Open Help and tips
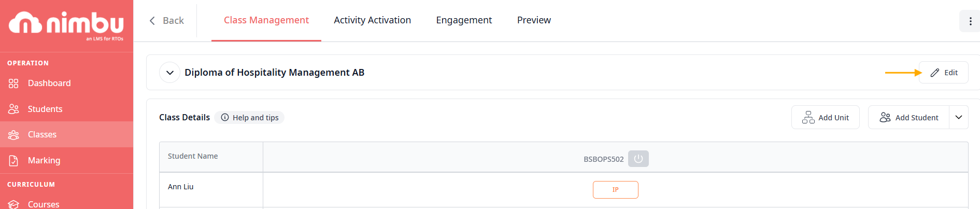The height and width of the screenshot is (209, 980). click(x=249, y=118)
